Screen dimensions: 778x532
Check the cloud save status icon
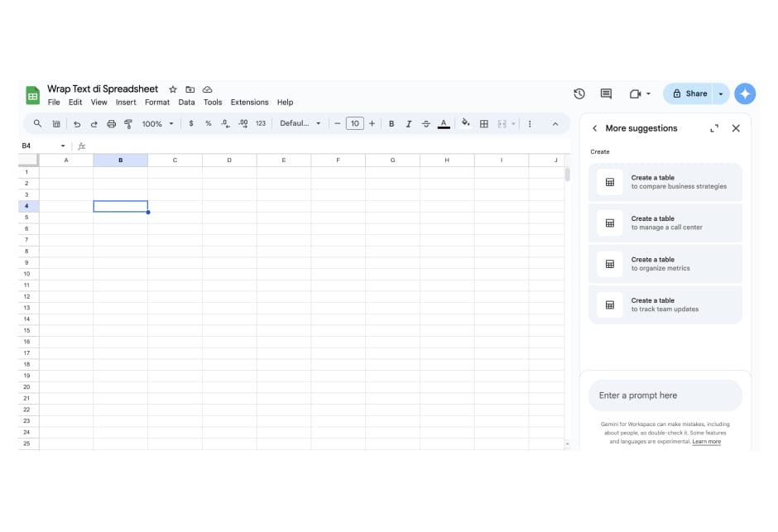[x=208, y=89]
